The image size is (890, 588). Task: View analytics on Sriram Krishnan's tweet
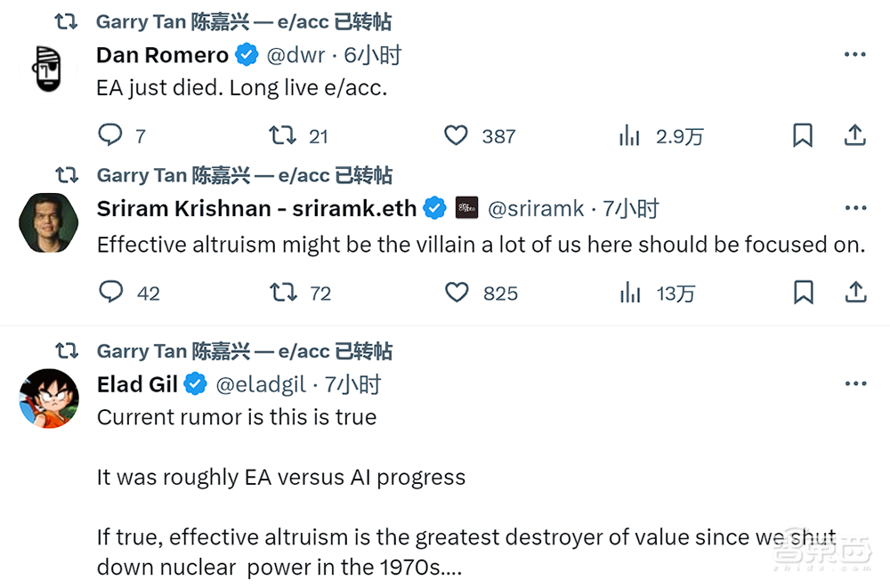click(629, 293)
